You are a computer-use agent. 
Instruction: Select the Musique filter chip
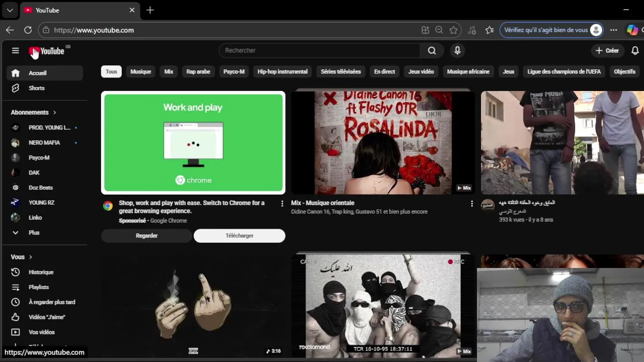tap(140, 71)
